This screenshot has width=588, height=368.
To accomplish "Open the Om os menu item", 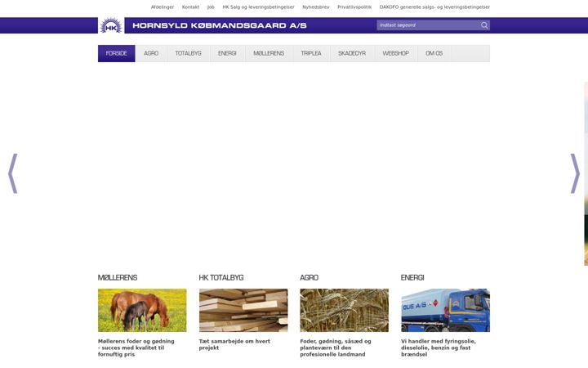I will (434, 53).
